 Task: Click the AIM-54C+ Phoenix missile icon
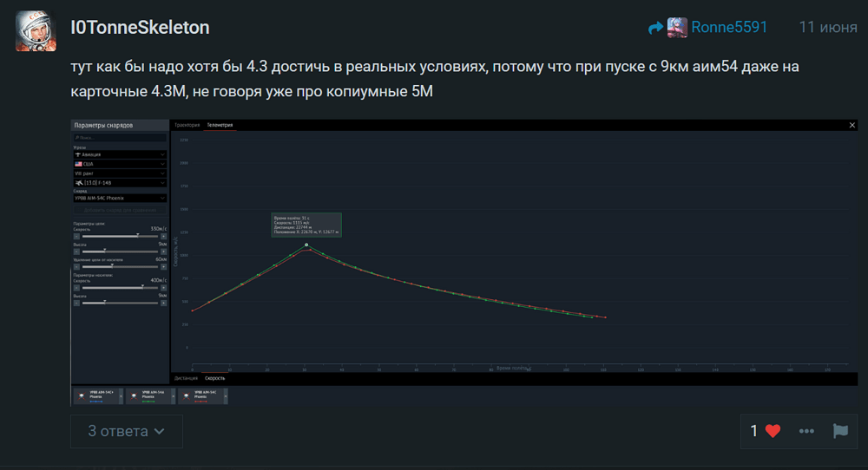point(82,396)
